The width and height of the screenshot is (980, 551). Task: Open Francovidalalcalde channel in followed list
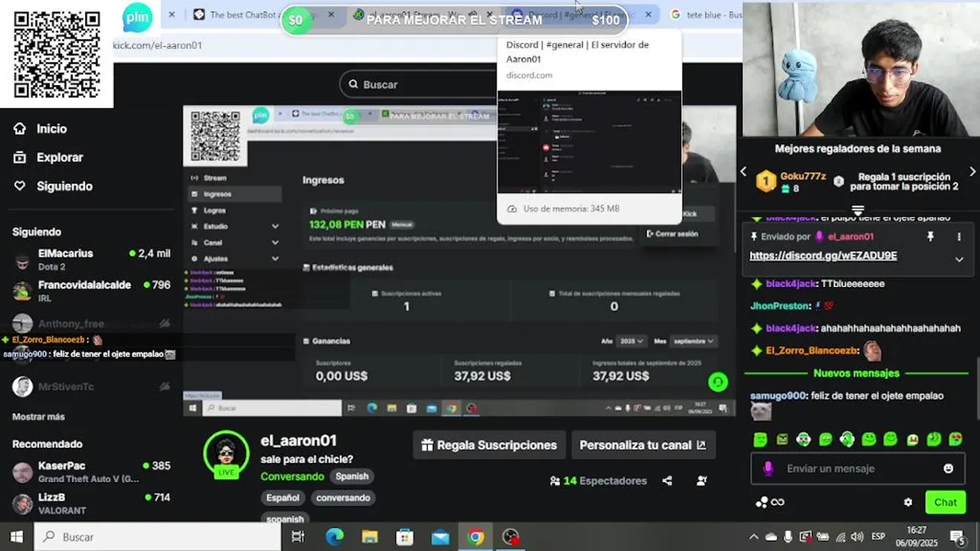coord(91,291)
